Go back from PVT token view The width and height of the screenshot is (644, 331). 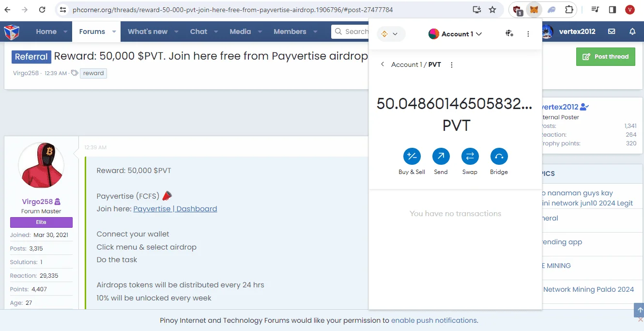coord(382,64)
